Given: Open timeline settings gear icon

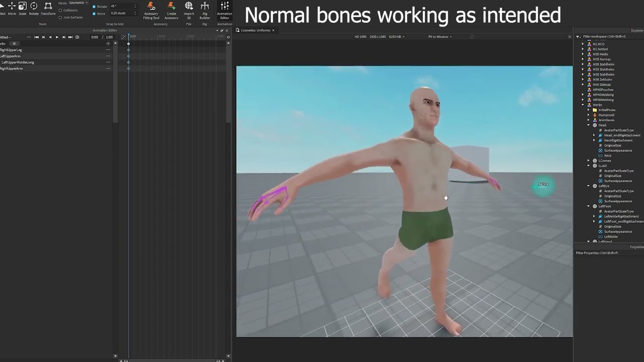Looking at the screenshot, I should pyautogui.click(x=228, y=37).
